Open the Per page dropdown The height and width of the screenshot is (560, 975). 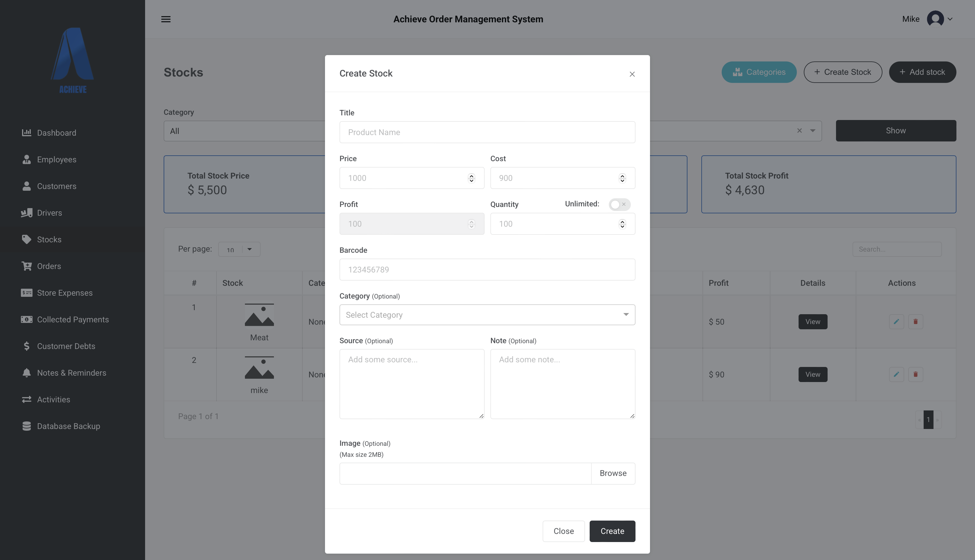click(239, 249)
